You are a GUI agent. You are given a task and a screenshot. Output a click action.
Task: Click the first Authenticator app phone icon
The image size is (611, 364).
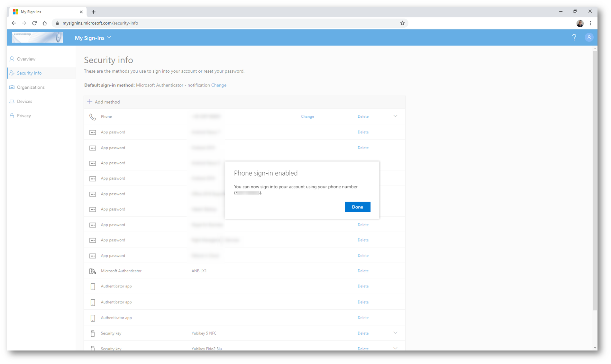click(93, 287)
